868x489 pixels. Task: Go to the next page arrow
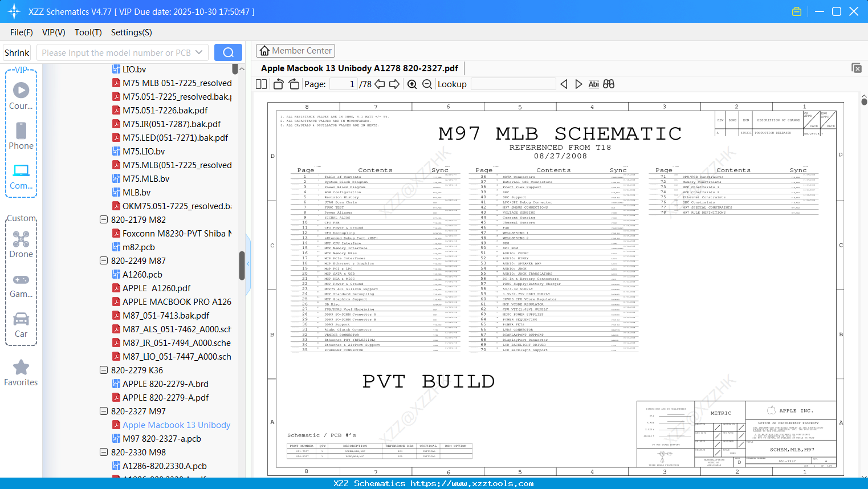tap(394, 84)
